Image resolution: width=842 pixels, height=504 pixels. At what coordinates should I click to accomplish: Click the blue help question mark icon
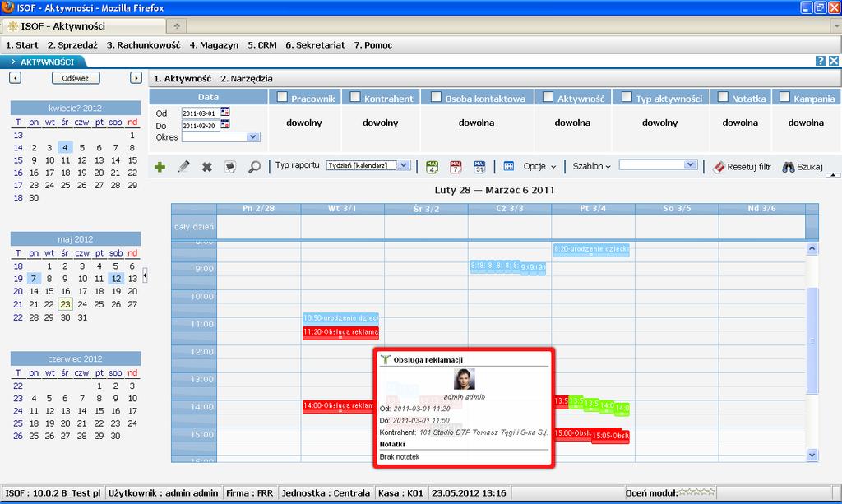point(821,61)
